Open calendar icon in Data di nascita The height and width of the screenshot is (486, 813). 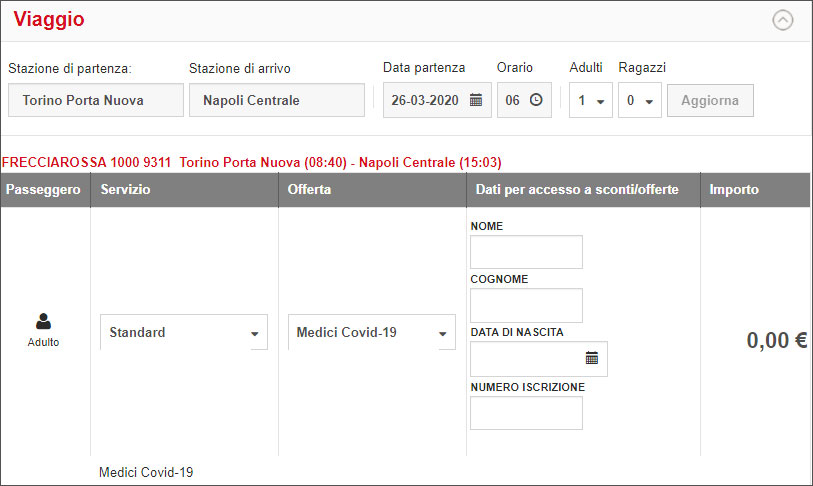click(x=592, y=358)
